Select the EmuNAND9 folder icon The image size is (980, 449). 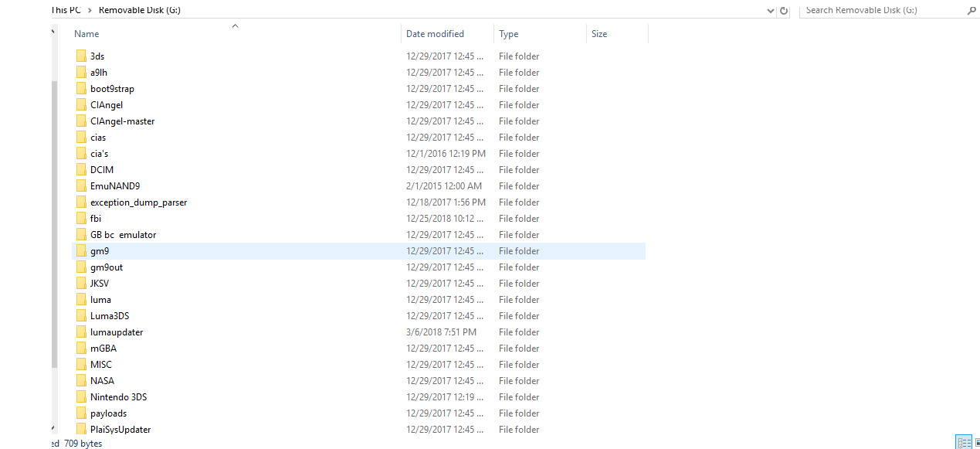click(82, 186)
